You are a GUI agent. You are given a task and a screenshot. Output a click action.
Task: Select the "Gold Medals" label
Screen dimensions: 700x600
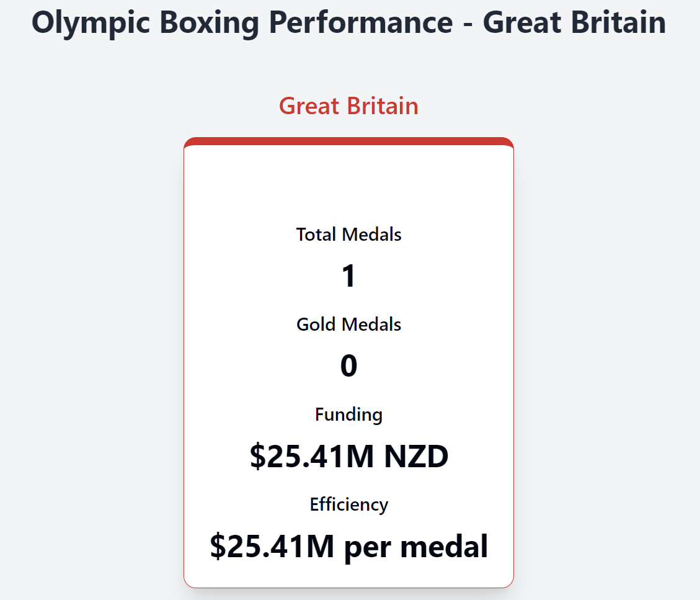pyautogui.click(x=348, y=325)
